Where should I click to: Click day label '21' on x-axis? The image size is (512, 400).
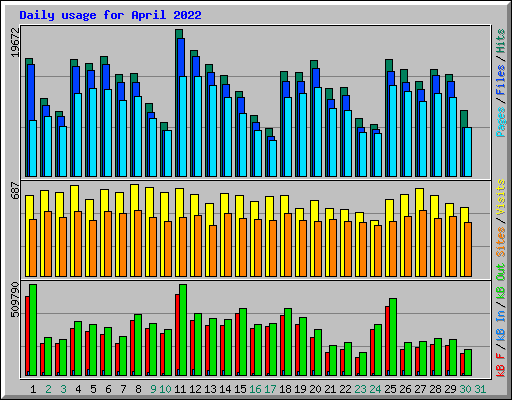coord(330,389)
